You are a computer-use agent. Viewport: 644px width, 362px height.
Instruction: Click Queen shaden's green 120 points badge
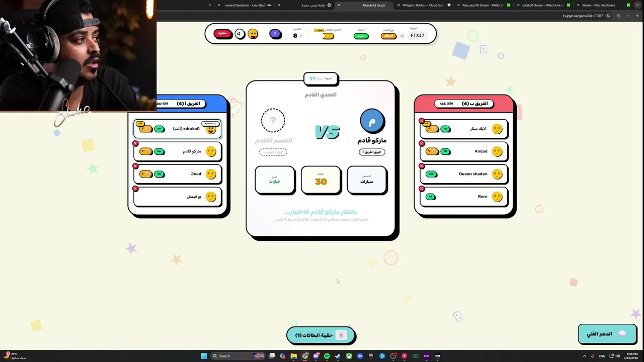[431, 174]
